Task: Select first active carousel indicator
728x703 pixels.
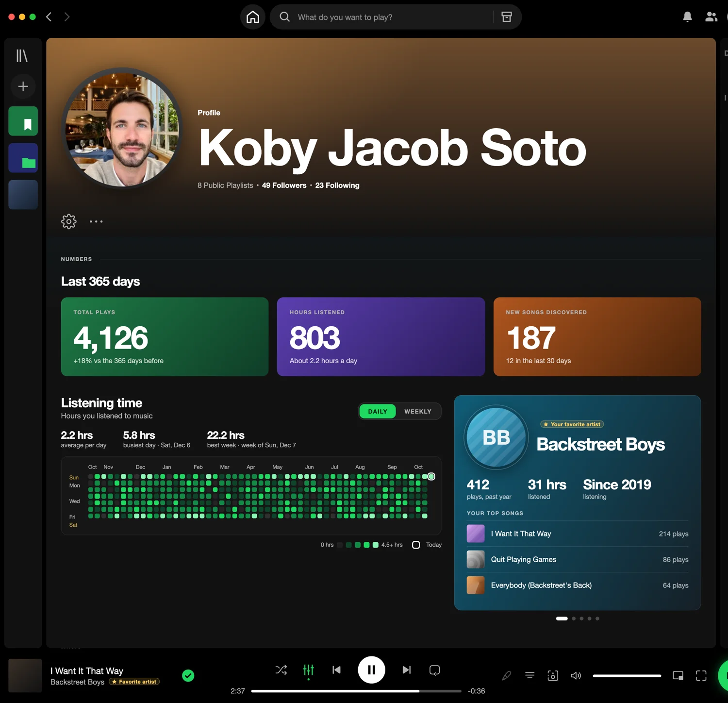Action: click(562, 619)
